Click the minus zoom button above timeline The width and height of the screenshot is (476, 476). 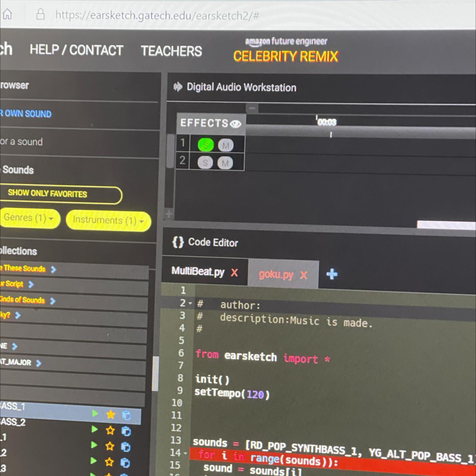click(x=252, y=107)
